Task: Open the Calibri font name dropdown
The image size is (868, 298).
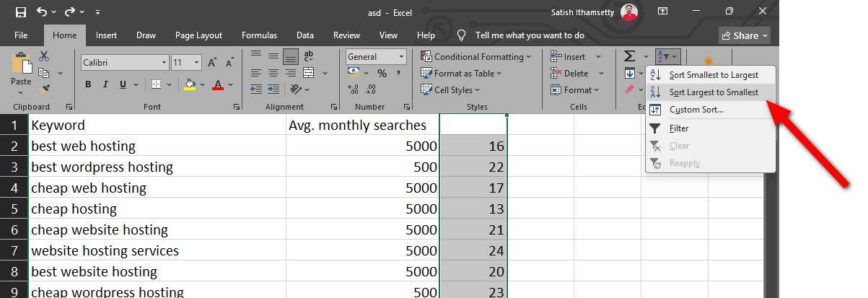Action: [x=163, y=62]
